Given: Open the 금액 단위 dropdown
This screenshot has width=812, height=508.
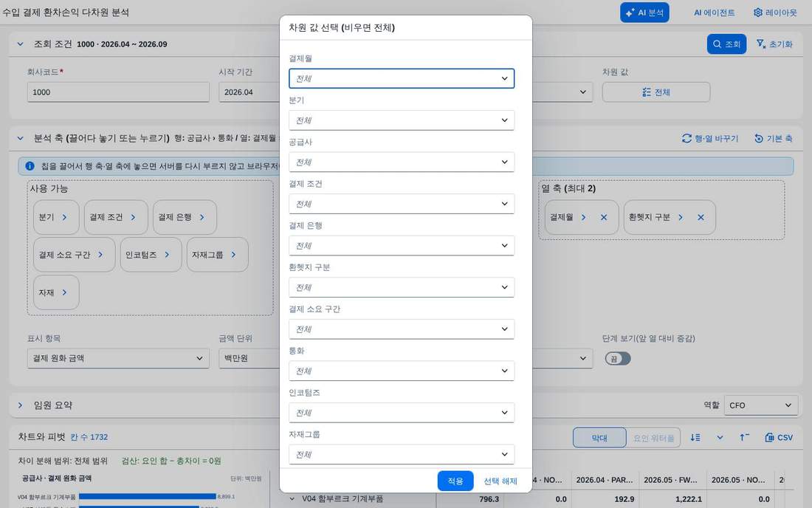Looking at the screenshot, I should point(250,358).
